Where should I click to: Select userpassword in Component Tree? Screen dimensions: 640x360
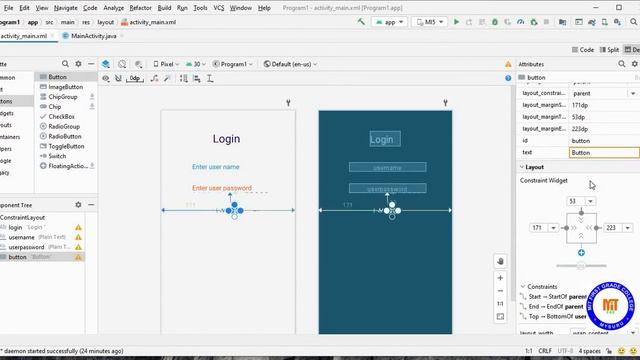pos(26,247)
